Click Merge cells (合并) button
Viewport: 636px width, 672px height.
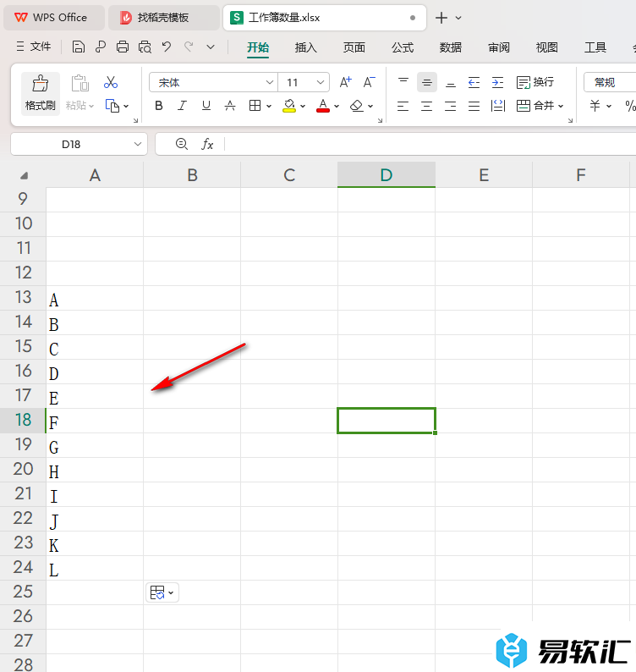pyautogui.click(x=535, y=106)
